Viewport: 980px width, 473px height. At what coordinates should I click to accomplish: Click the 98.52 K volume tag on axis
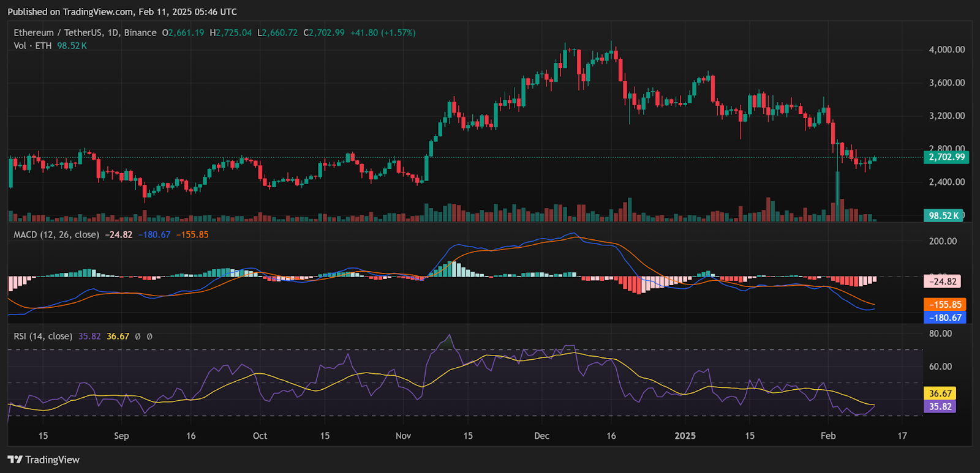[x=943, y=215]
